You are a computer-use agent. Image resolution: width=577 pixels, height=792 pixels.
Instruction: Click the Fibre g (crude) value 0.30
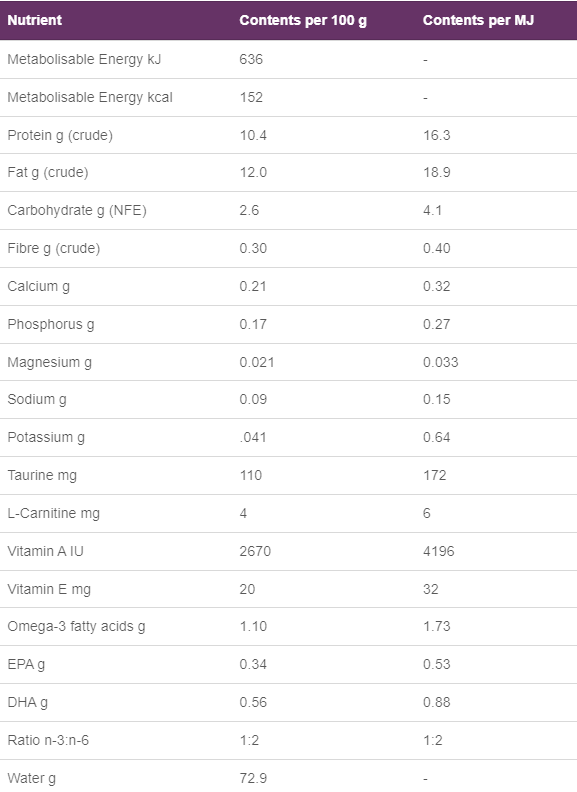[x=253, y=248]
